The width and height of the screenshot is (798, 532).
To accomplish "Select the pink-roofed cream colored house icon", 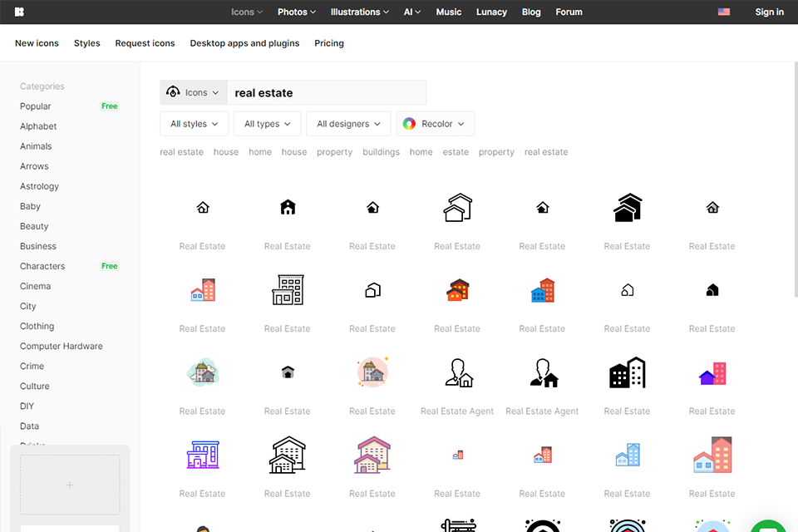I will tap(372, 455).
